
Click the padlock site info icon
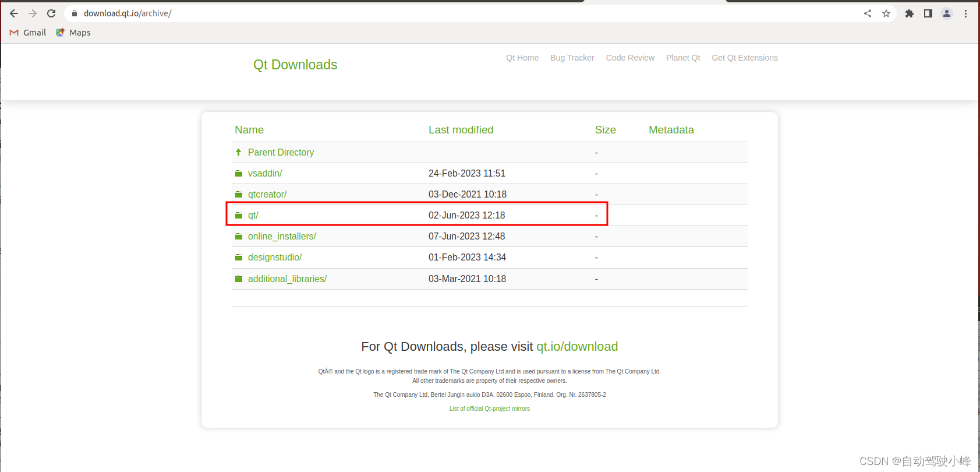point(75,13)
